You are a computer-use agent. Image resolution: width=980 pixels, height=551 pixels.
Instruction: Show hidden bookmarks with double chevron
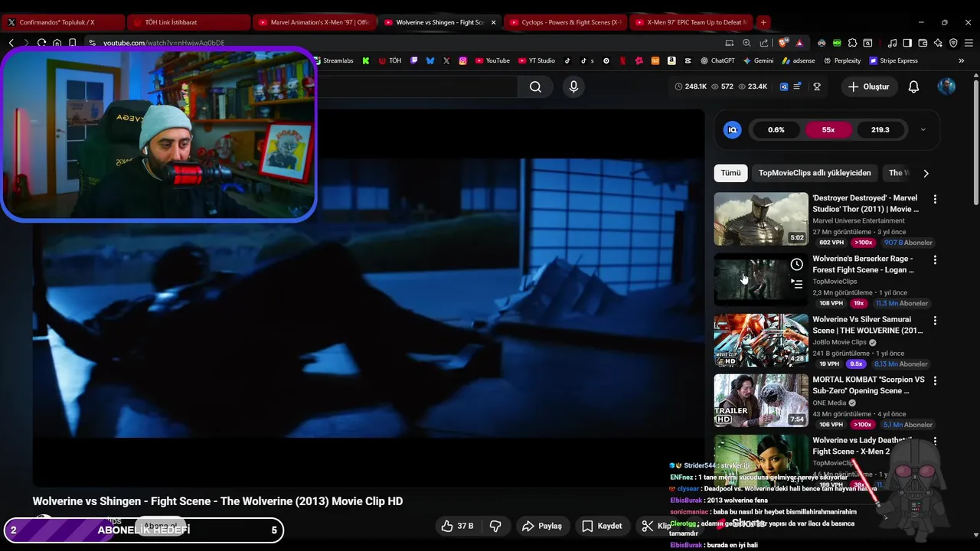tap(962, 60)
